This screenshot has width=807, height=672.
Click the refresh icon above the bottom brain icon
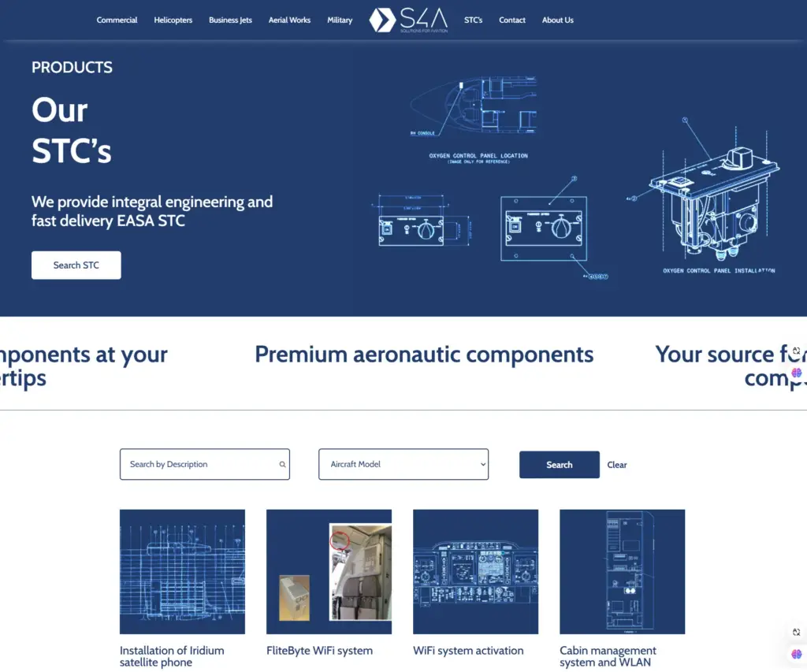coord(797,632)
